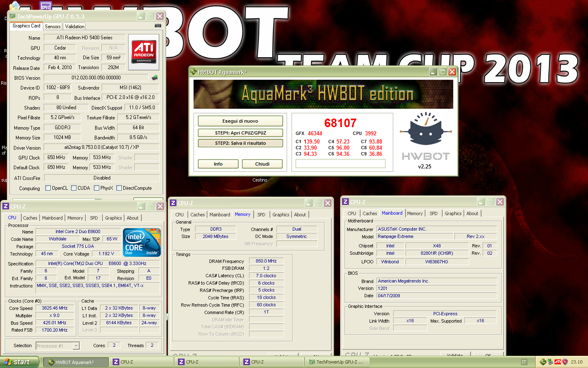The width and height of the screenshot is (588, 368).
Task: Click STEP2: Salva il risultato button
Action: pyautogui.click(x=240, y=143)
